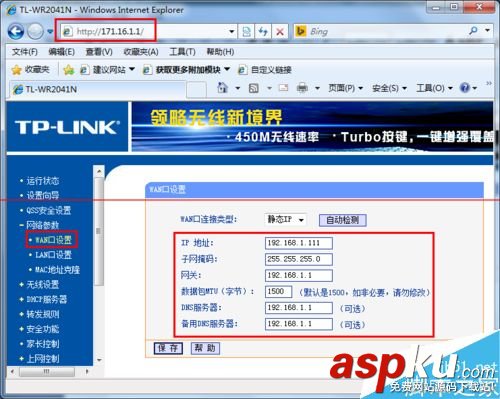Click the Print icon
Viewport: 500px width, 399px height.
pyautogui.click(x=302, y=88)
